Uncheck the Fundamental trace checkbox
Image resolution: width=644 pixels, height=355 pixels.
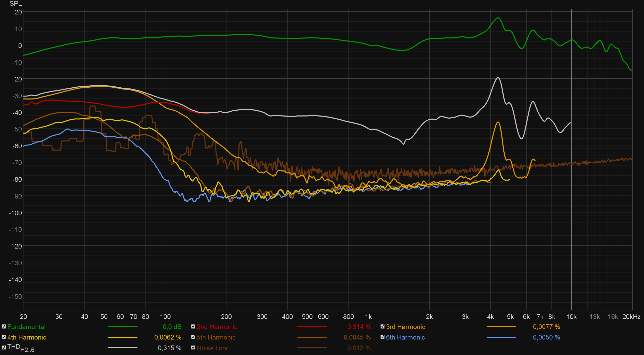pos(4,326)
